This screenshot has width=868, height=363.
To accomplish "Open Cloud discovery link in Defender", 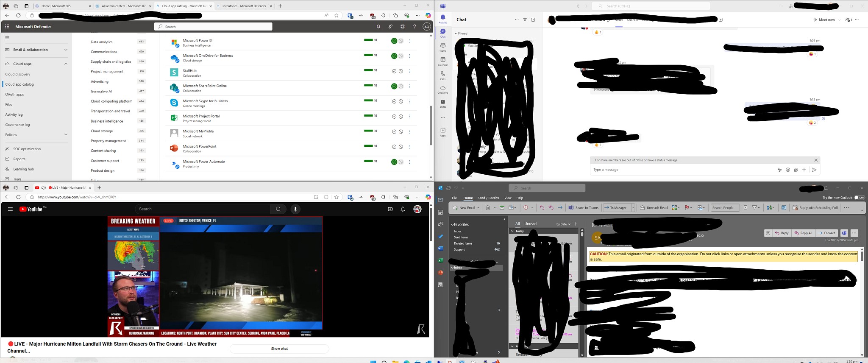I will tap(18, 74).
